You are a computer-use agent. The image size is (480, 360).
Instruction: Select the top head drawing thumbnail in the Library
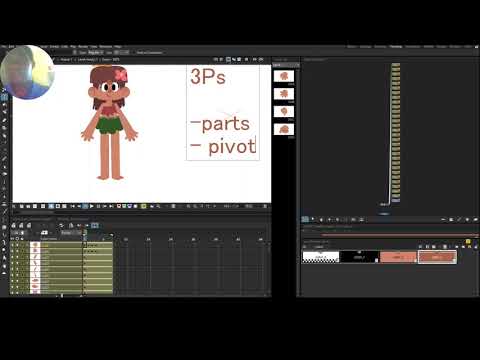pyautogui.click(x=284, y=76)
